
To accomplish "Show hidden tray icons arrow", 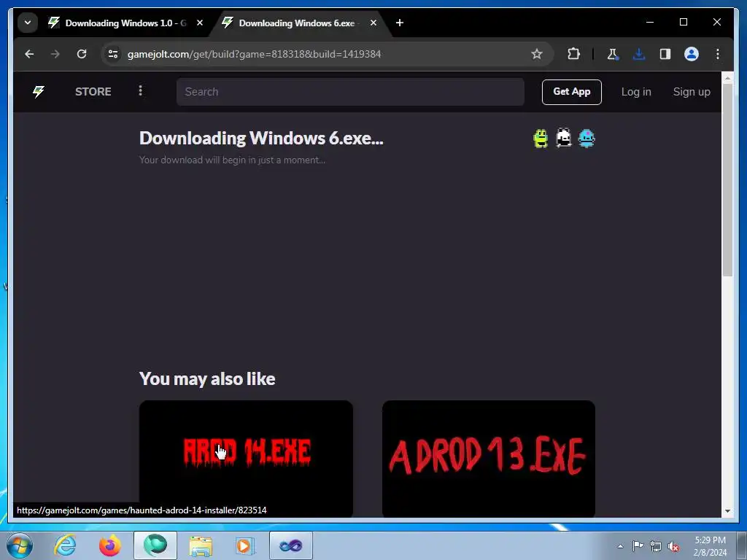I will (x=620, y=546).
